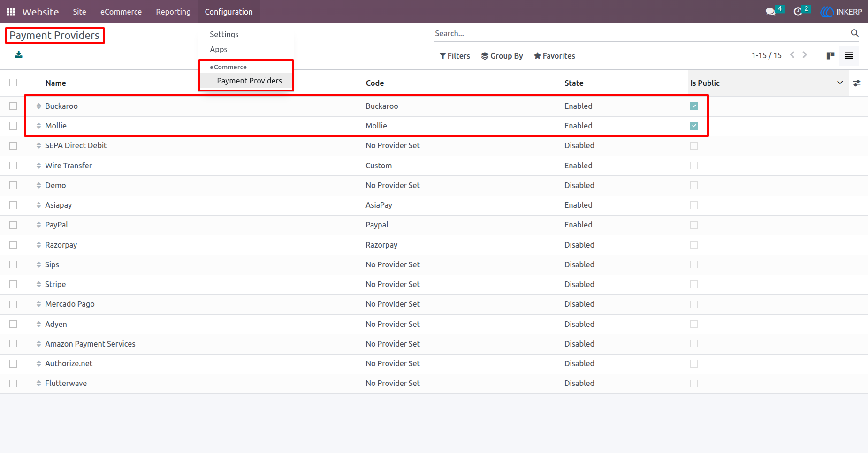Screen dimensions: 868x453
Task: Switch to list view
Action: pos(849,55)
